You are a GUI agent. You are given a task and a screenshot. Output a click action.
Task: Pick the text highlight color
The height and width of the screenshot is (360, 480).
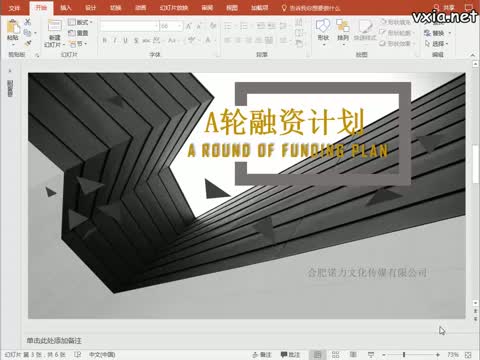tap(191, 41)
